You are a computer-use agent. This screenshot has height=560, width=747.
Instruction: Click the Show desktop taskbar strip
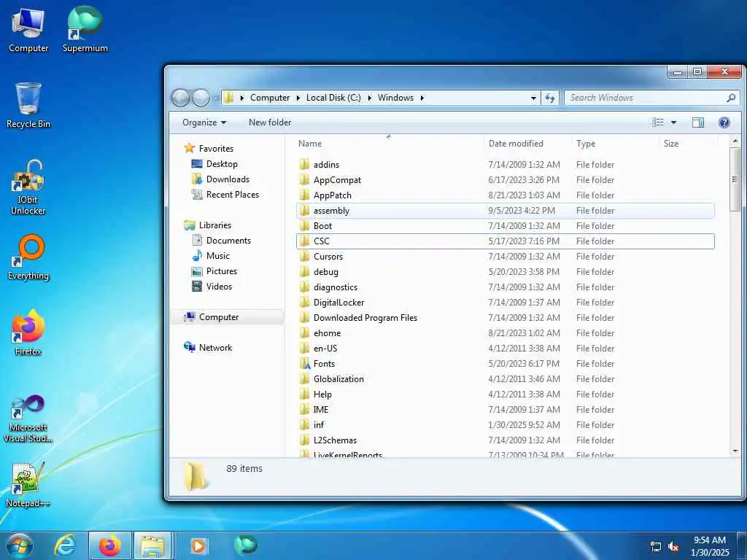click(742, 546)
